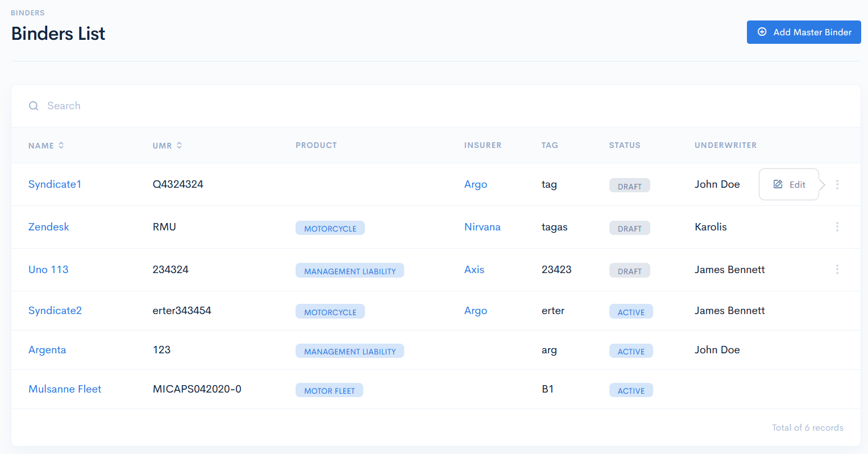Viewport: 868px width, 454px height.
Task: Click Management Liability tag in Argenta row
Action: tap(350, 351)
